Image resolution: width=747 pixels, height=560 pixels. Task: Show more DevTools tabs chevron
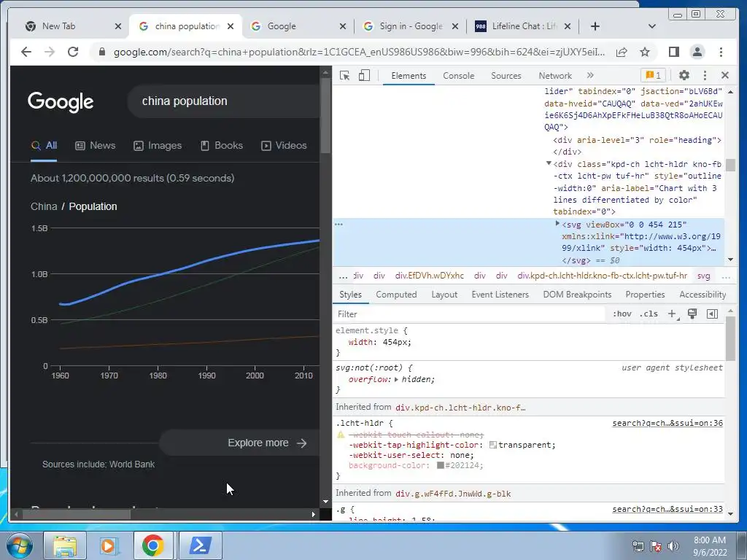coord(590,75)
